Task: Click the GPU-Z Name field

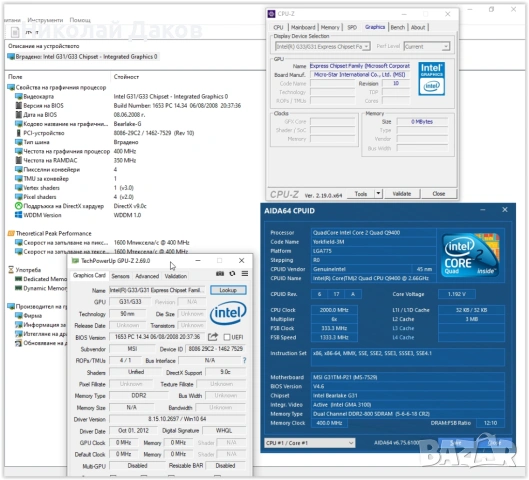Action: pyautogui.click(x=157, y=290)
